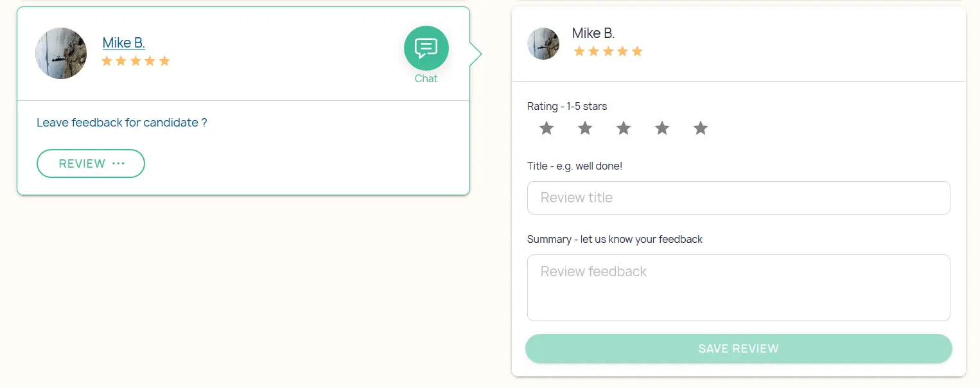
Task: Click Mike B.'s avatar in the candidate card
Action: (61, 53)
